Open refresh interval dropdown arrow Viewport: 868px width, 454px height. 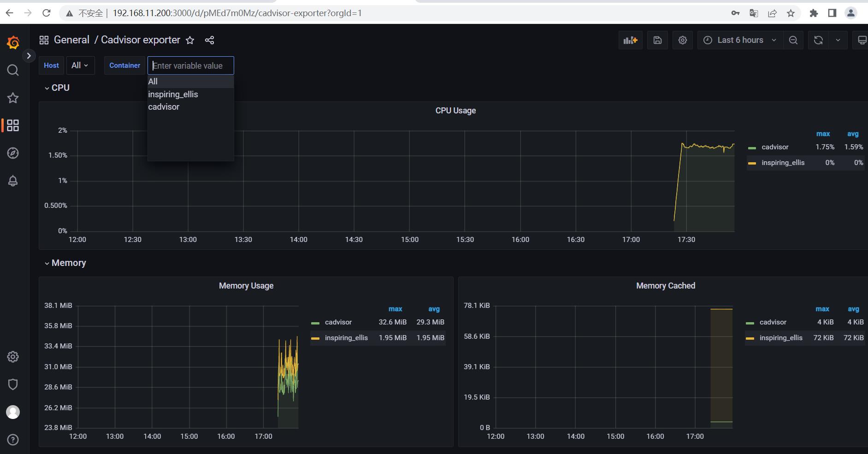pos(838,40)
